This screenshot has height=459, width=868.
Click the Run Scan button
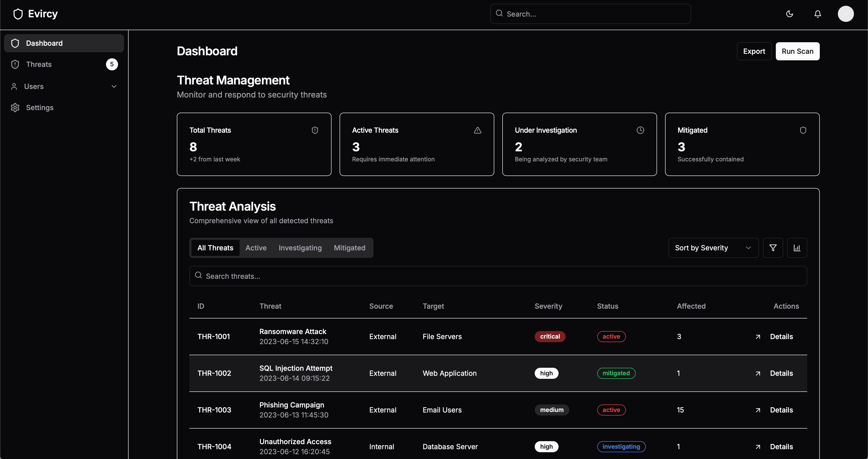[x=798, y=51]
